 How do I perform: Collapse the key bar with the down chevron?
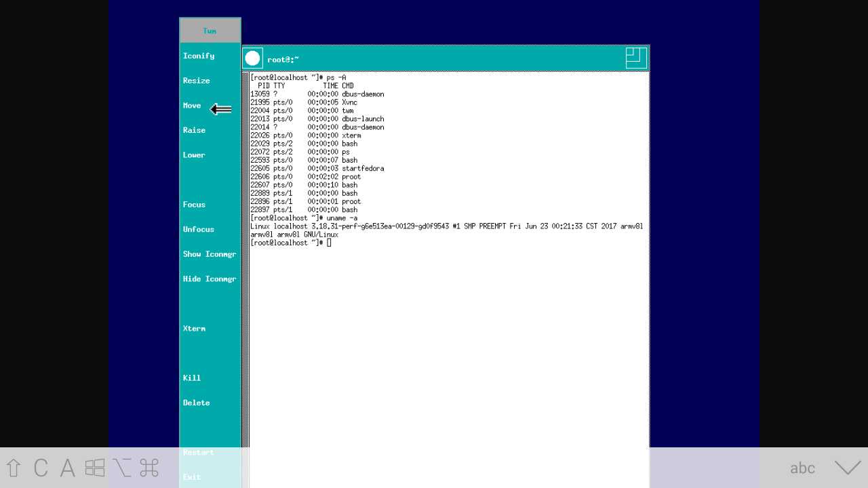[x=848, y=468]
